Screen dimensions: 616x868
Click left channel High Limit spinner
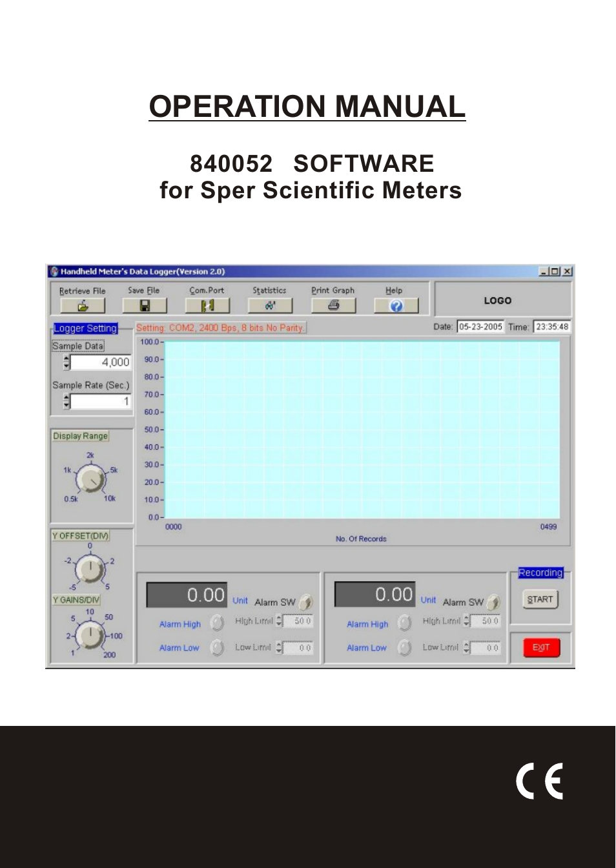[280, 621]
